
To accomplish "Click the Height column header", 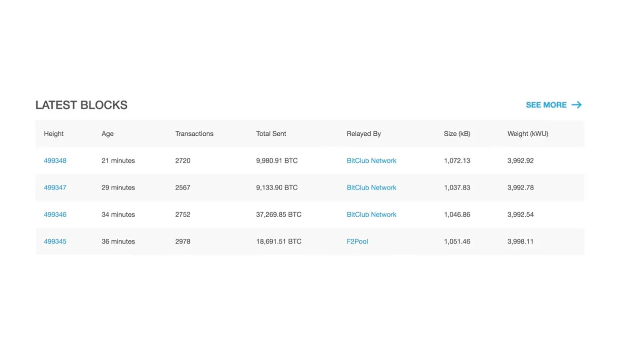I will pos(54,134).
